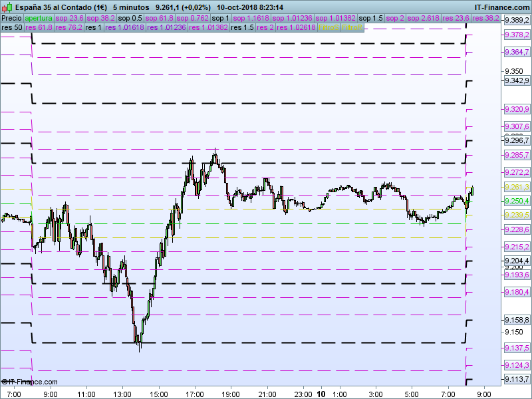Click the 9.272,2 price label
The image size is (532, 399).
(x=517, y=173)
